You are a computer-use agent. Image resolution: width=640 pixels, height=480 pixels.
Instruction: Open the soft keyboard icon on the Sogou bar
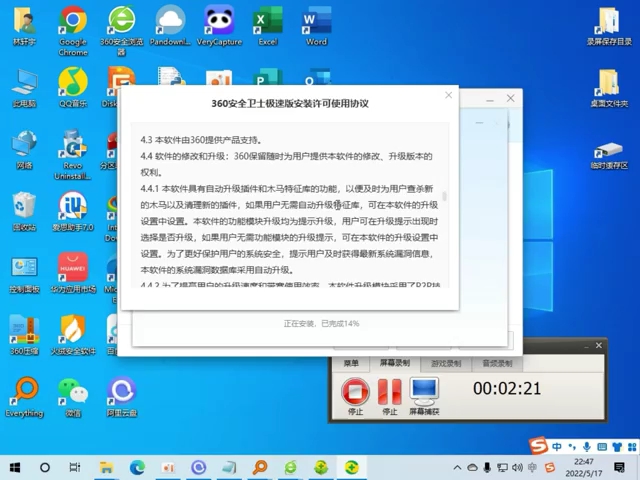point(602,447)
